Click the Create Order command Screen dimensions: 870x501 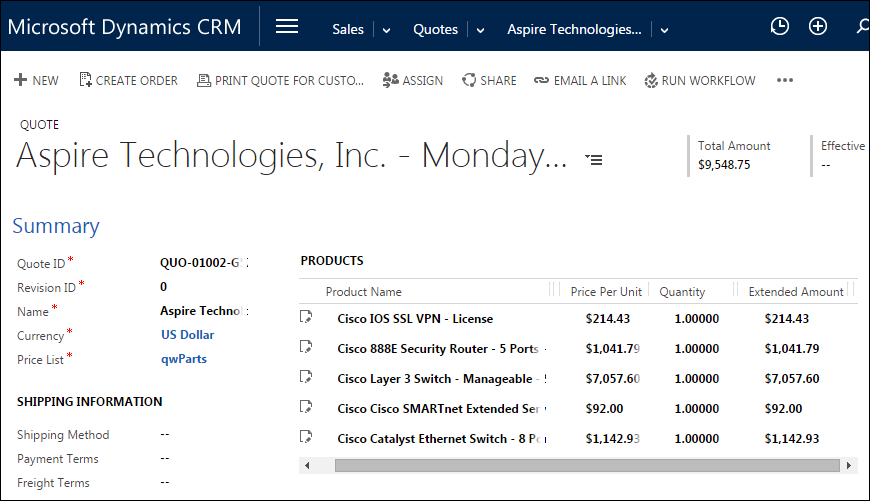tap(128, 80)
